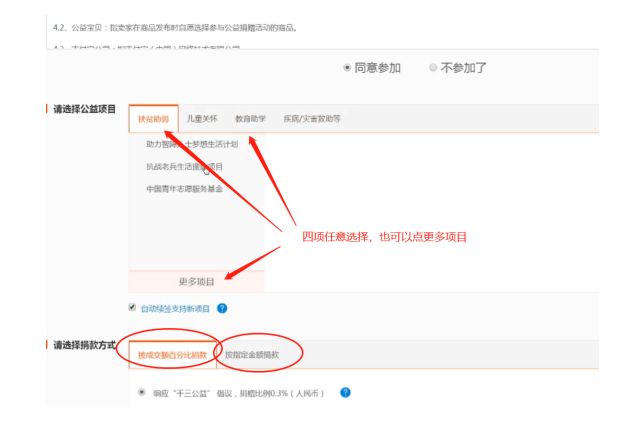Switch to the 儿童关怀 tab

coord(202,118)
